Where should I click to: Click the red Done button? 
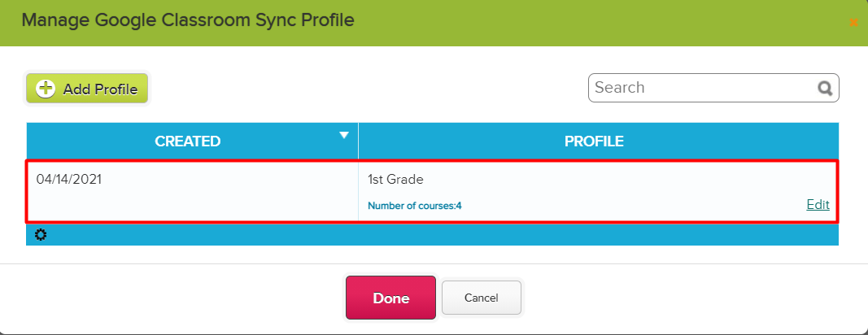[x=390, y=298]
